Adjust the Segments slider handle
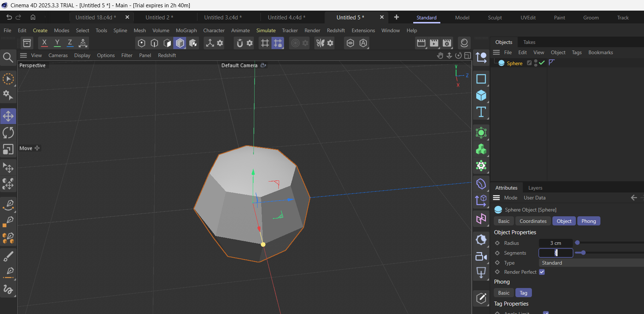This screenshot has width=644, height=314. coord(583,253)
